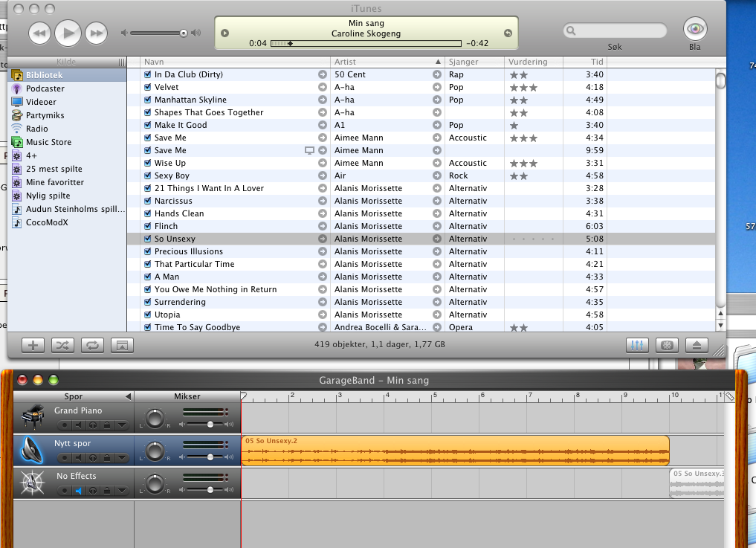Show the artwork viewer button
This screenshot has height=548, width=756.
122,345
